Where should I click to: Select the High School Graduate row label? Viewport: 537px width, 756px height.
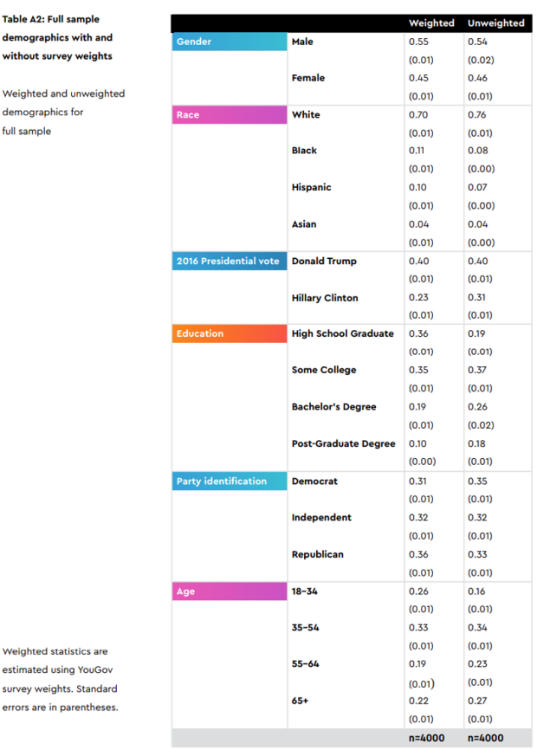pyautogui.click(x=342, y=334)
